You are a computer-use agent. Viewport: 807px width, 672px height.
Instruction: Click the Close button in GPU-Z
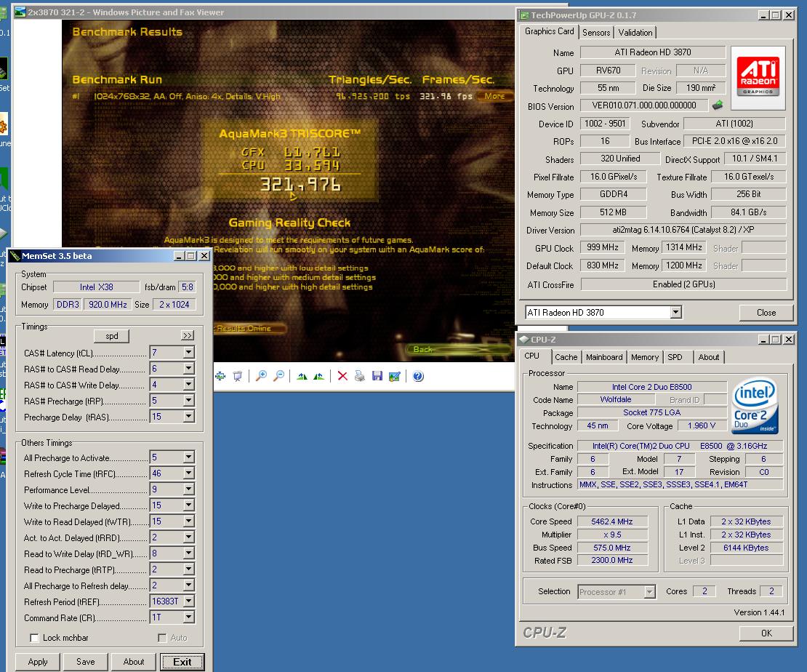[x=766, y=313]
